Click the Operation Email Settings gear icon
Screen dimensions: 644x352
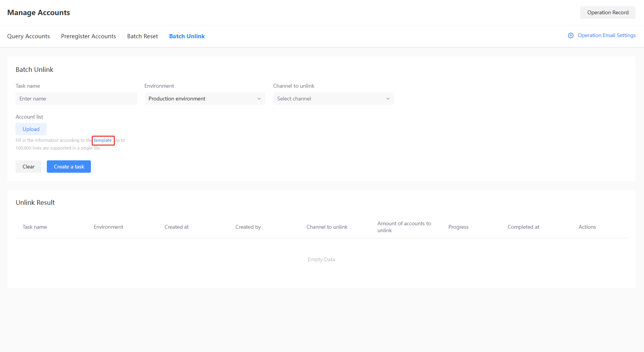pos(571,36)
